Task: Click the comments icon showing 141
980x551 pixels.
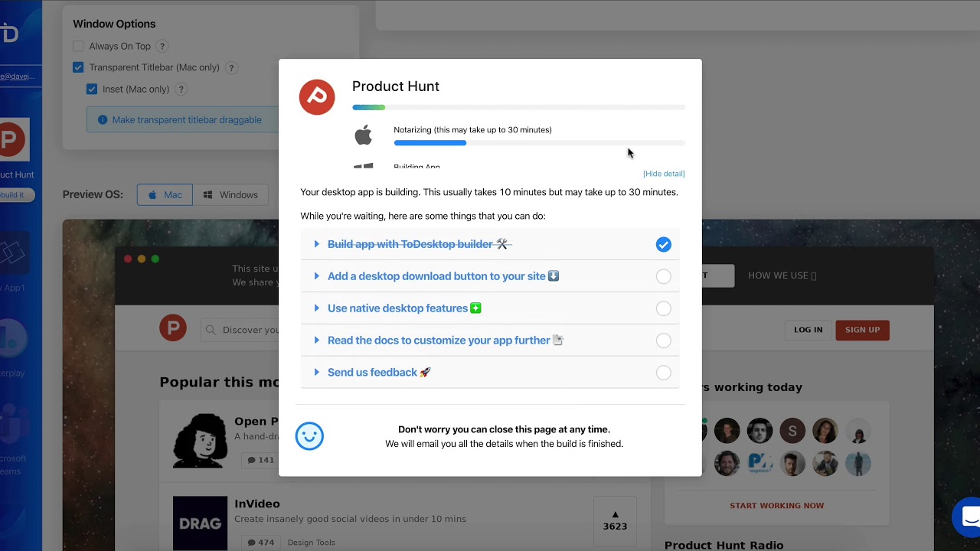Action: click(251, 460)
